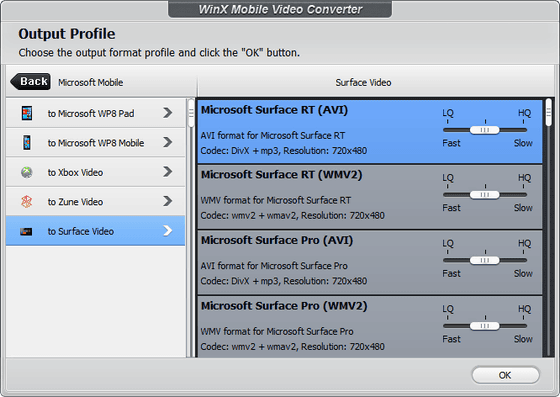Click "AVI format for Microsoft Surface RT" description
This screenshot has height=397, width=560.
click(273, 136)
